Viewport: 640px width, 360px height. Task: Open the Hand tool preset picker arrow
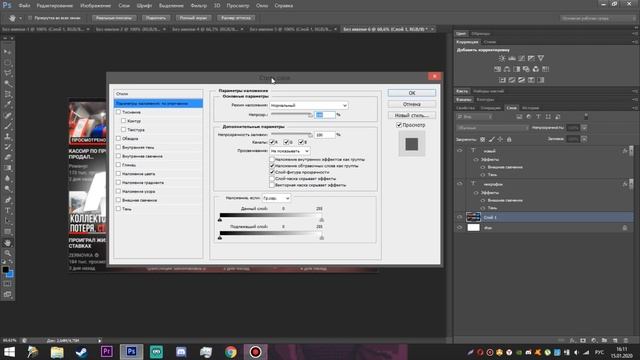tap(20, 18)
